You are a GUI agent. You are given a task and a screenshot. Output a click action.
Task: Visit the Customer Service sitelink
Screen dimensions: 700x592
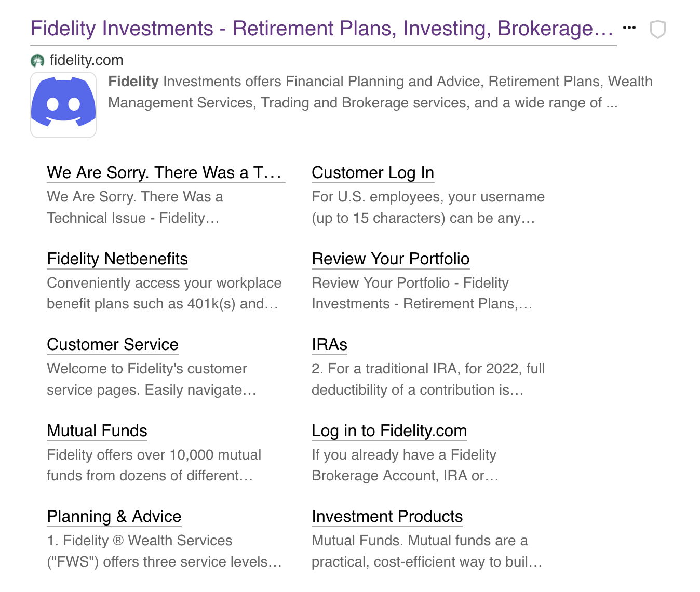[x=113, y=344]
